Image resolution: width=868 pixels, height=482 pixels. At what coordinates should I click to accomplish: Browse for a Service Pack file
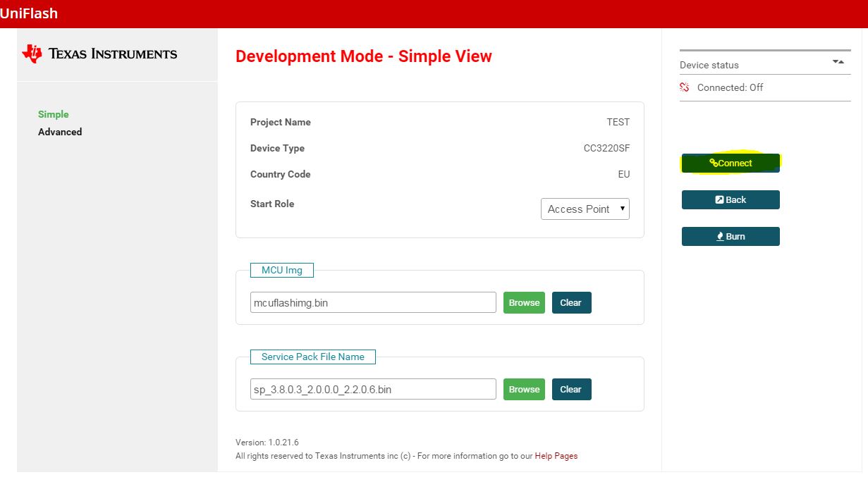point(524,390)
